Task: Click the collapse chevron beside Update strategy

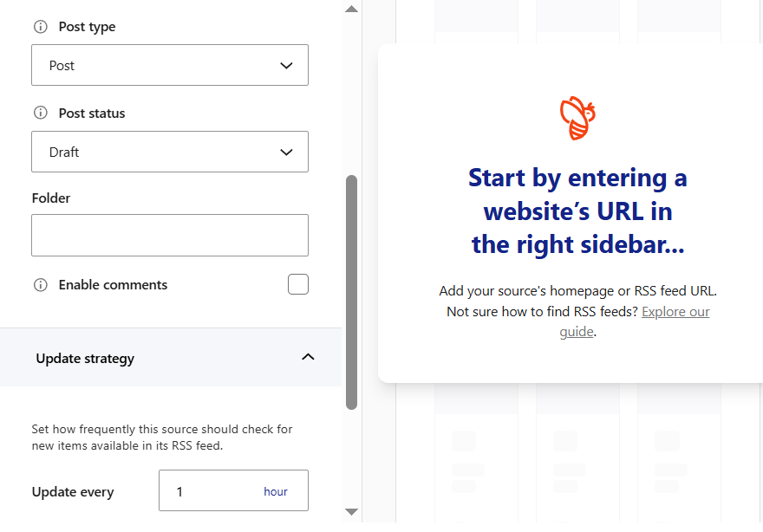Action: coord(308,357)
